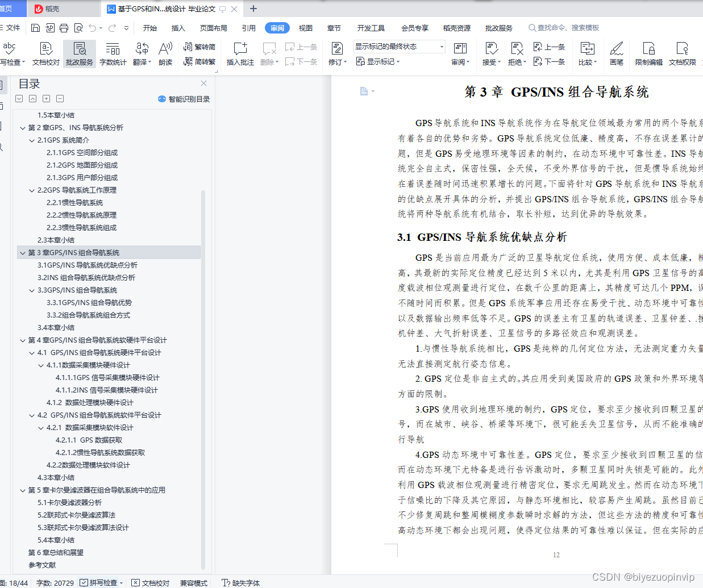Image resolution: width=703 pixels, height=588 pixels.
Task: Switch to the 插入 ribbon tab
Action: [178, 27]
